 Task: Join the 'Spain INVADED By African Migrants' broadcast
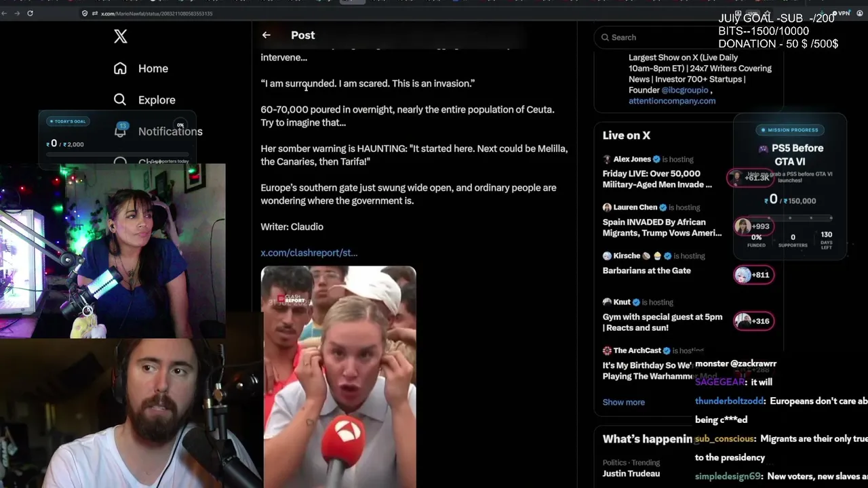click(x=662, y=228)
